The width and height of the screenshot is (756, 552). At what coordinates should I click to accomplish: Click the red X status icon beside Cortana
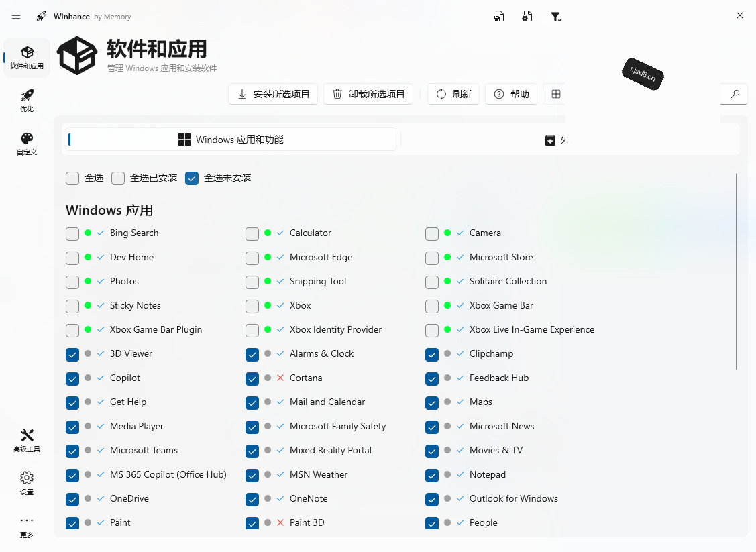[280, 378]
